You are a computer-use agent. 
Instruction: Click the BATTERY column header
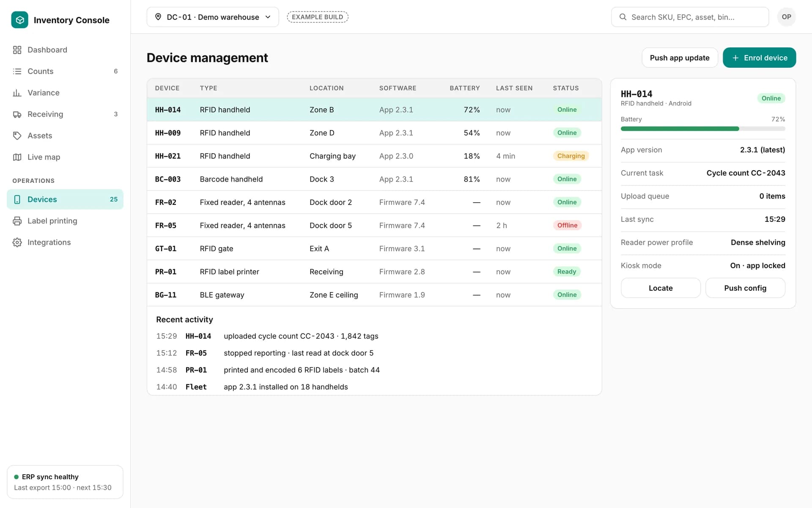[464, 88]
